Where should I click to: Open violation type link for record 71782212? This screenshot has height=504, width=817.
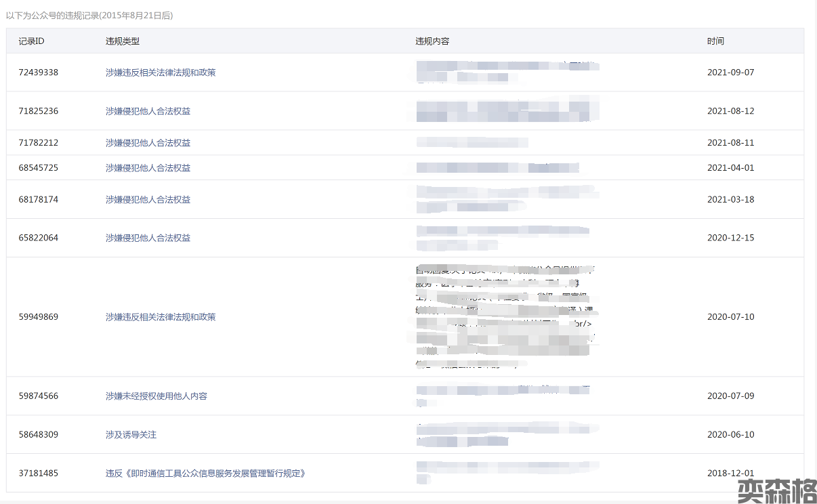click(148, 143)
